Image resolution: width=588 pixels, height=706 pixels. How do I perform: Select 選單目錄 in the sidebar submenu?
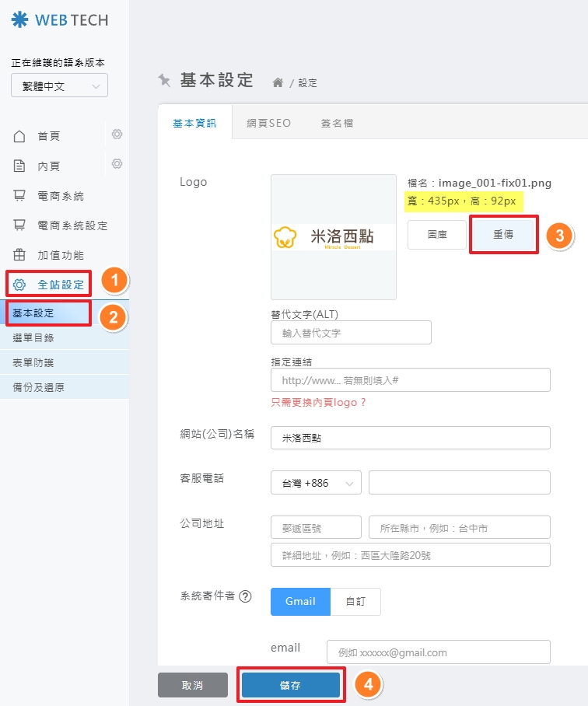tap(33, 338)
